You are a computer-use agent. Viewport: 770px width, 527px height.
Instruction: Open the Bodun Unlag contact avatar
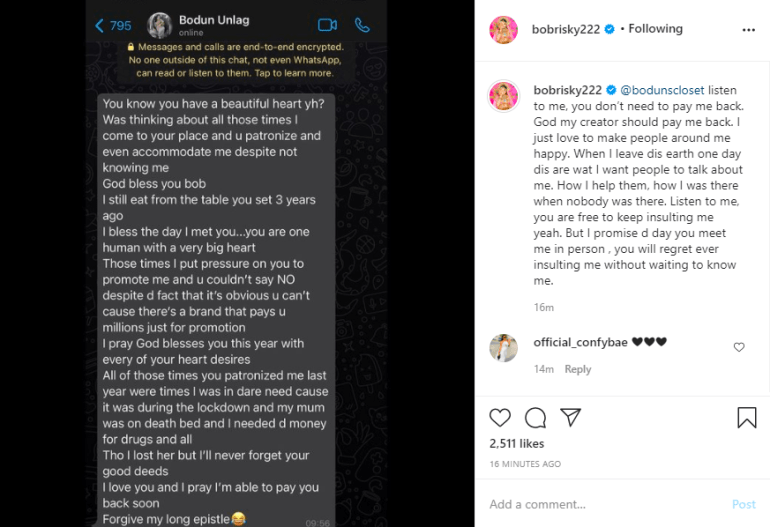coord(160,25)
